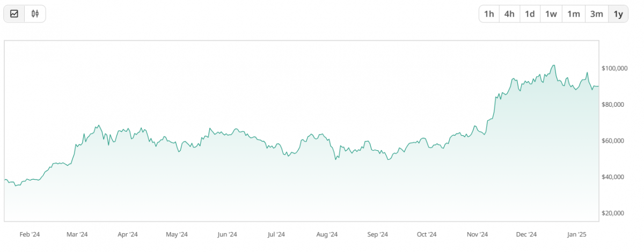Set chart range to 1m

click(x=574, y=14)
